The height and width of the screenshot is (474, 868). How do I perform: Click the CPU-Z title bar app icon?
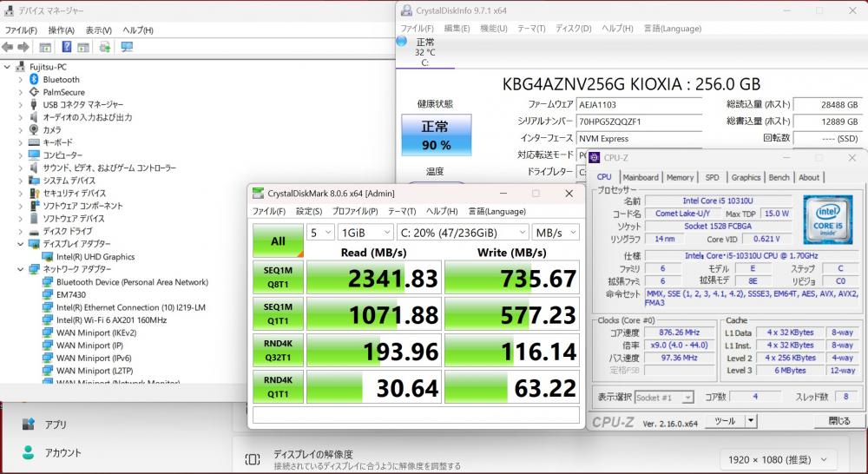595,158
